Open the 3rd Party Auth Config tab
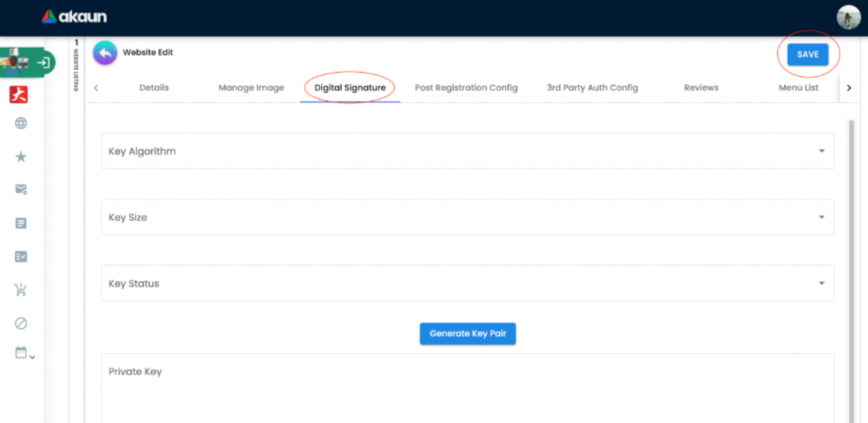Viewport: 868px width, 423px height. point(592,88)
